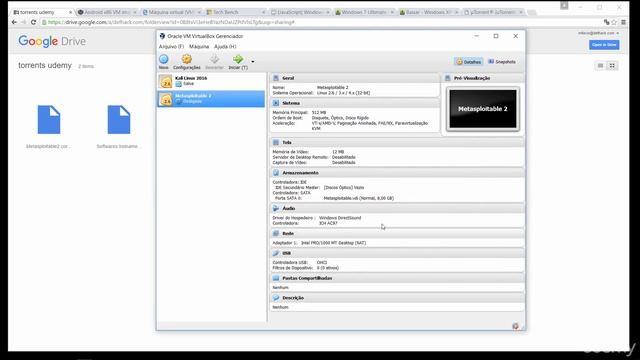This screenshot has height=360, width=640.
Task: Switch to 'Android x86 VM' Chrome tab
Action: pyautogui.click(x=106, y=12)
